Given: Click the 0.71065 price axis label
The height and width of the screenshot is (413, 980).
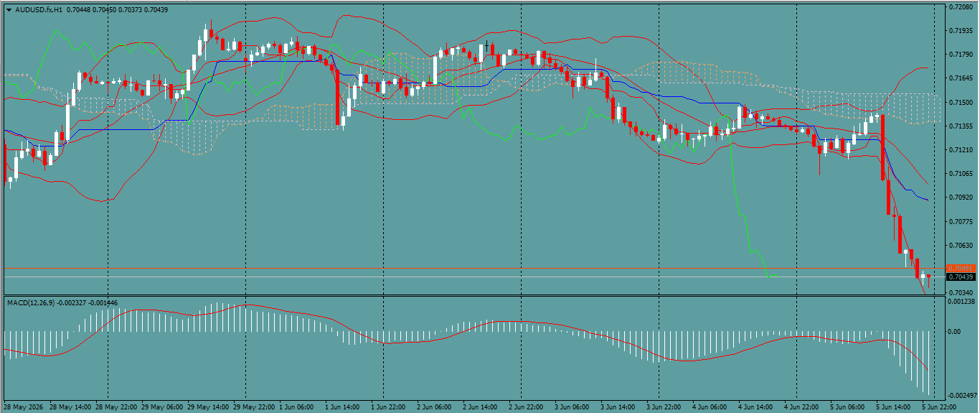Looking at the screenshot, I should click(x=961, y=173).
